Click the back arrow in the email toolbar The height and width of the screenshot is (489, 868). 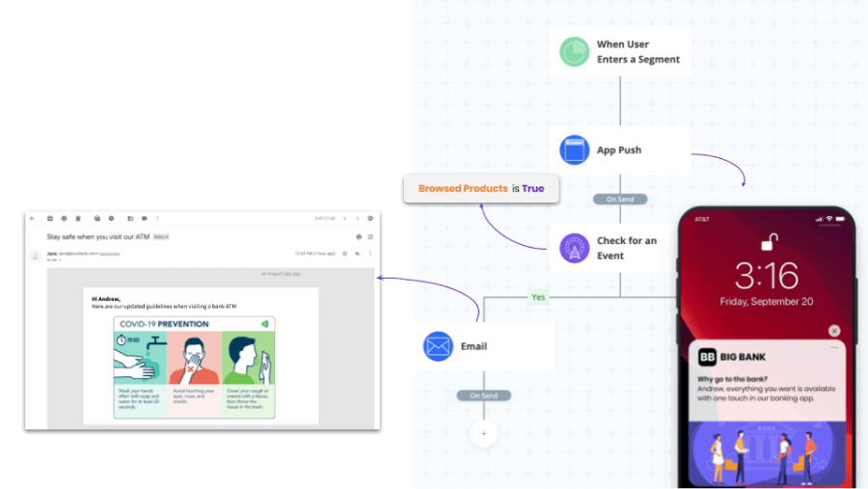[x=33, y=219]
